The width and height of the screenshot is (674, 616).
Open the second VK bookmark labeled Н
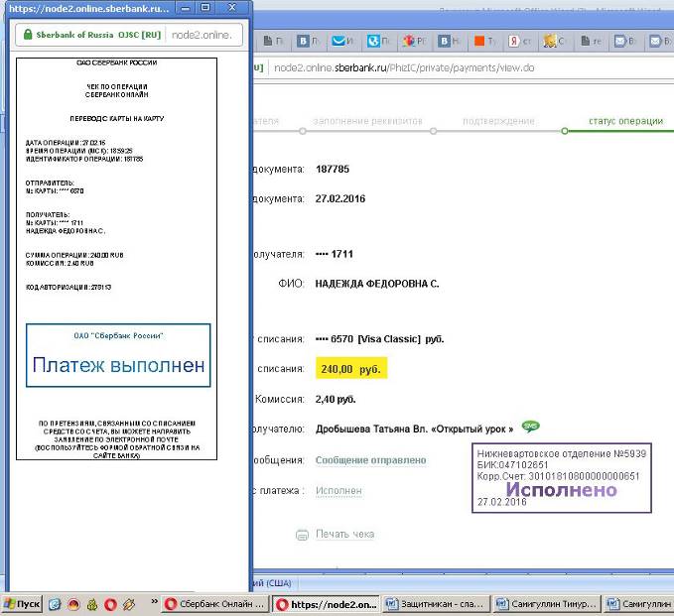[444, 41]
